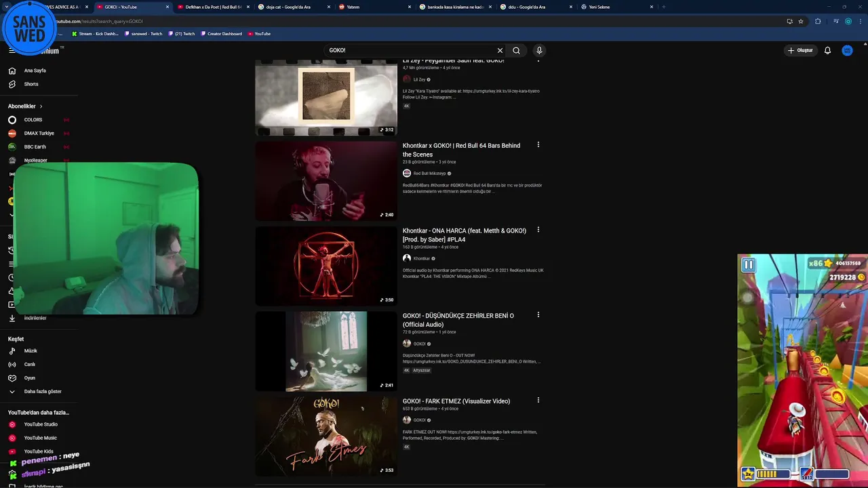Play the ONA HARCA Vitruvian thumbnail

(326, 266)
